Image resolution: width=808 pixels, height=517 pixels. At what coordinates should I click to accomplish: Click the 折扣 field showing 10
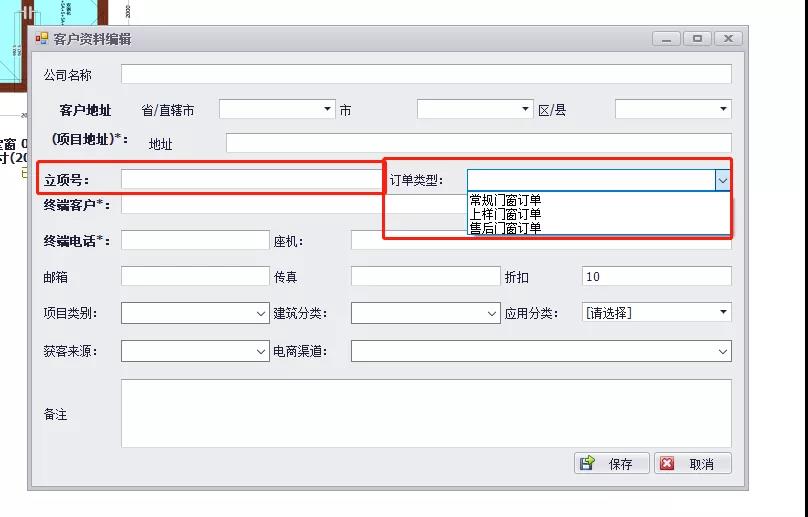[x=656, y=276]
